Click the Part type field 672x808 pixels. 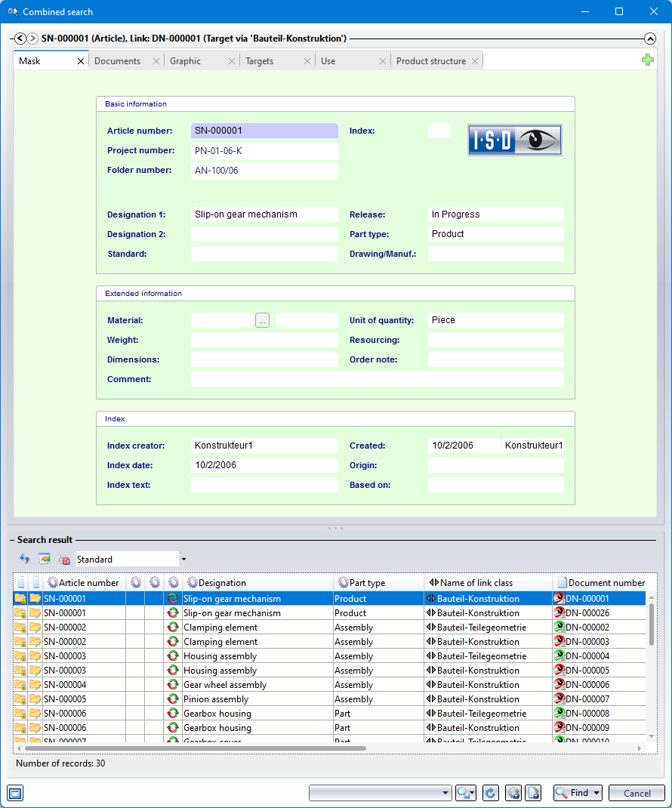[x=496, y=234]
